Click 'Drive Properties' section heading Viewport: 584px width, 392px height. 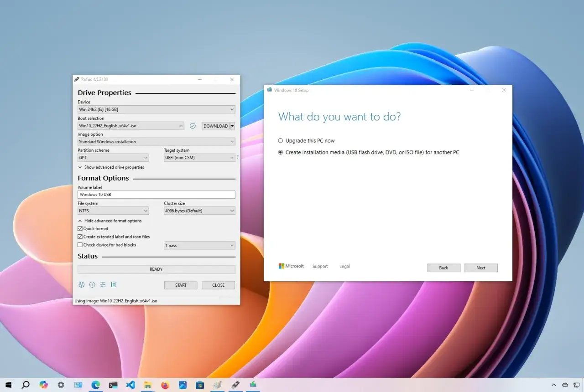tap(104, 93)
